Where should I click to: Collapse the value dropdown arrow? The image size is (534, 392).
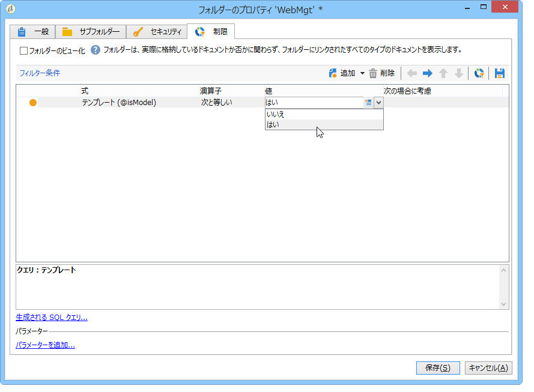(x=378, y=103)
